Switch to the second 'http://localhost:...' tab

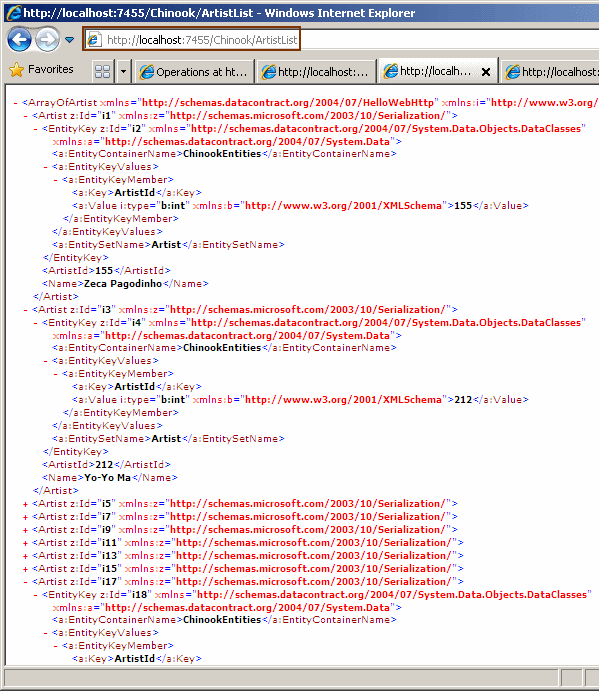coord(316,71)
